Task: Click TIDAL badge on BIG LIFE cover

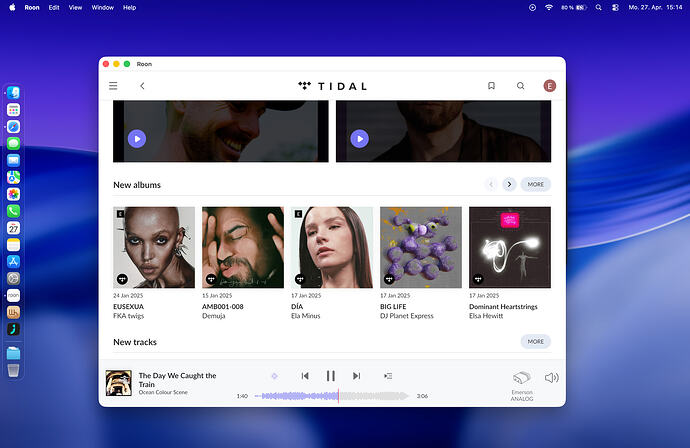Action: click(x=389, y=279)
